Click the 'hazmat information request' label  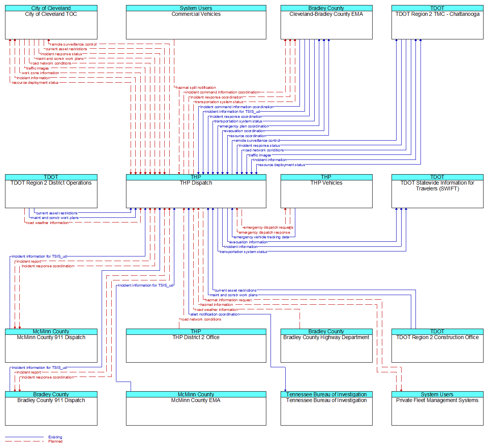point(228,300)
